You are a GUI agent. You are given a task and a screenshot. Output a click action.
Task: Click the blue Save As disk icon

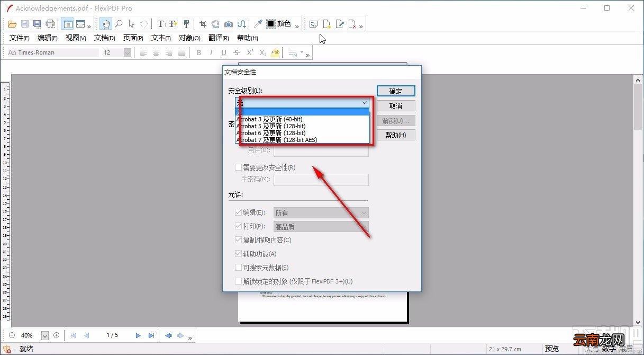pyautogui.click(x=37, y=24)
